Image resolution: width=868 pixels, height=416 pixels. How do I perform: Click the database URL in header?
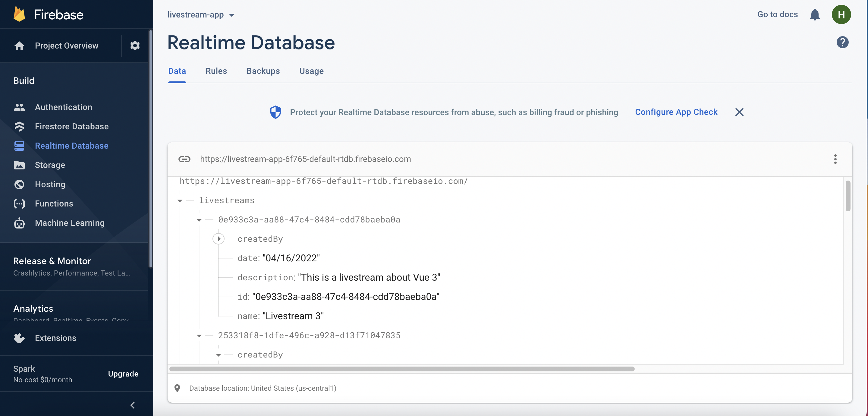click(305, 159)
